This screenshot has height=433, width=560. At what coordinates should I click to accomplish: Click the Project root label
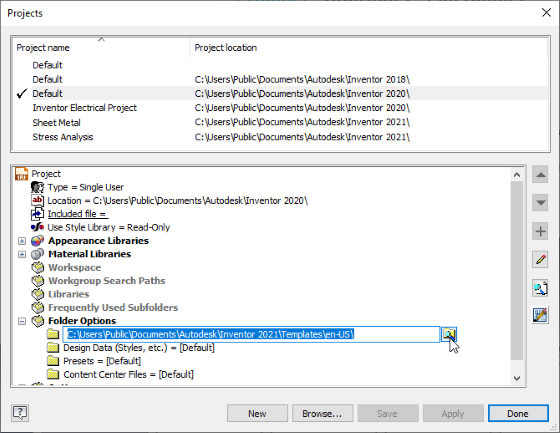pos(46,174)
